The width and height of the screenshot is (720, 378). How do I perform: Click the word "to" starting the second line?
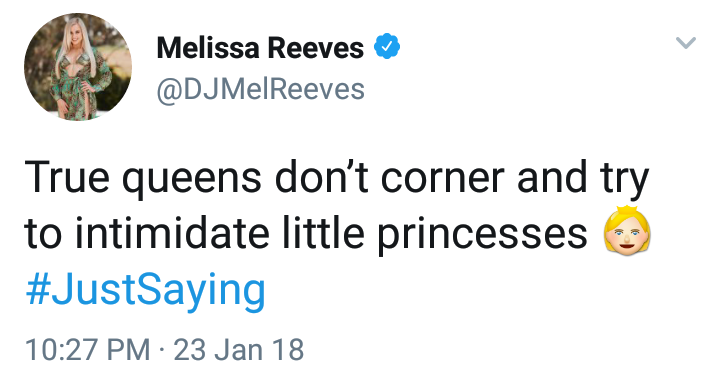[43, 234]
